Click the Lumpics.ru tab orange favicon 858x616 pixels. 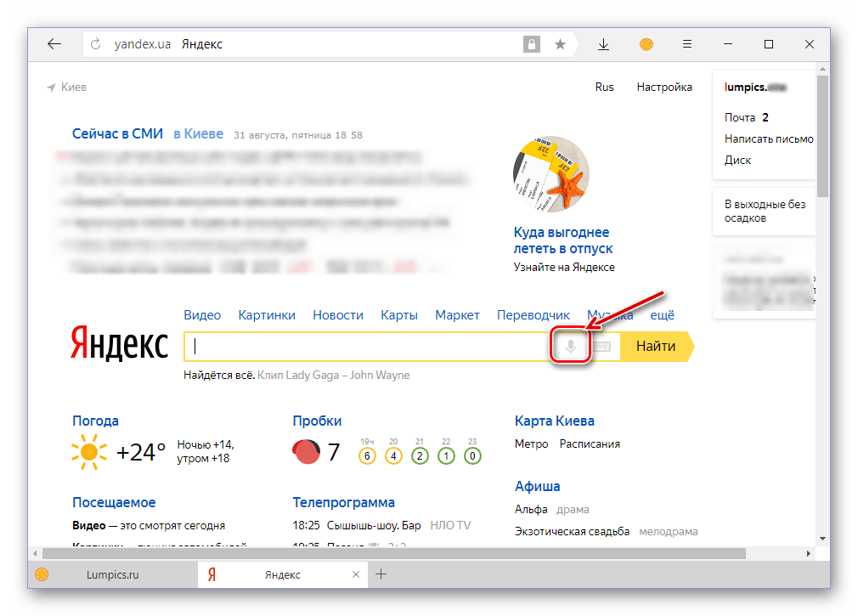(x=42, y=574)
